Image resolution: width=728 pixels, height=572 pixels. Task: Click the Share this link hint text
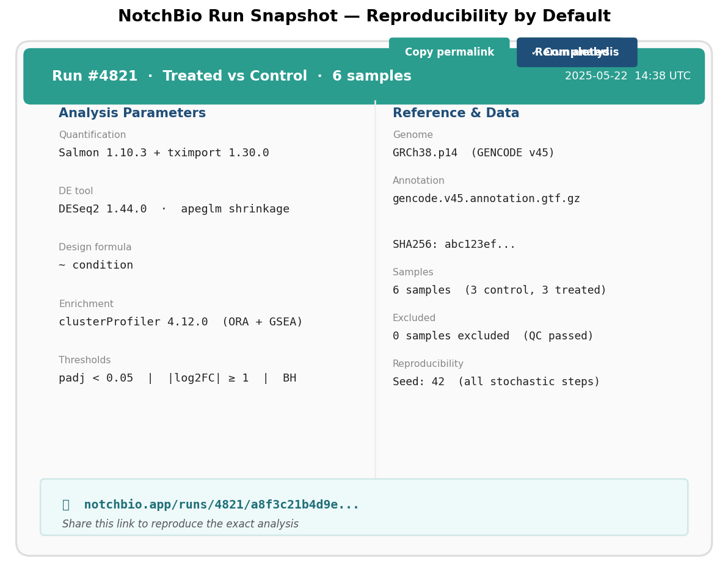(x=180, y=524)
